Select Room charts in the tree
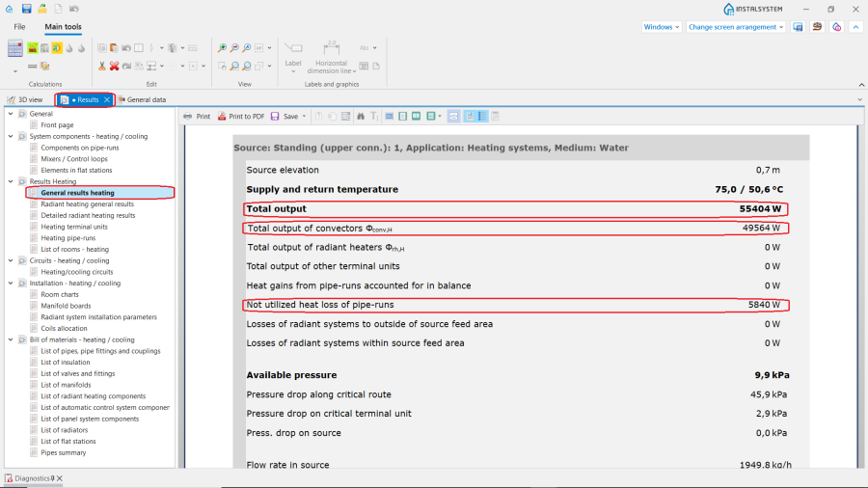Image resolution: width=868 pixels, height=488 pixels. (60, 294)
